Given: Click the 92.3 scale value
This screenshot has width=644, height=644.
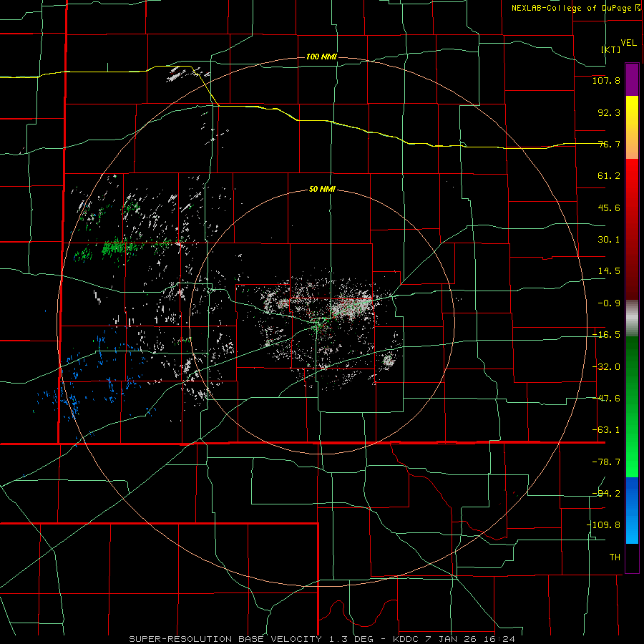Looking at the screenshot, I should tap(609, 112).
